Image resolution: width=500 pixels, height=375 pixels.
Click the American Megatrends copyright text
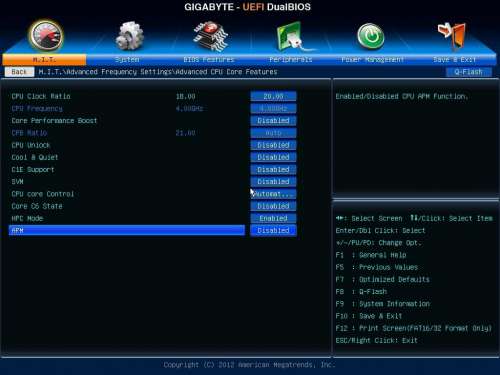click(x=248, y=365)
